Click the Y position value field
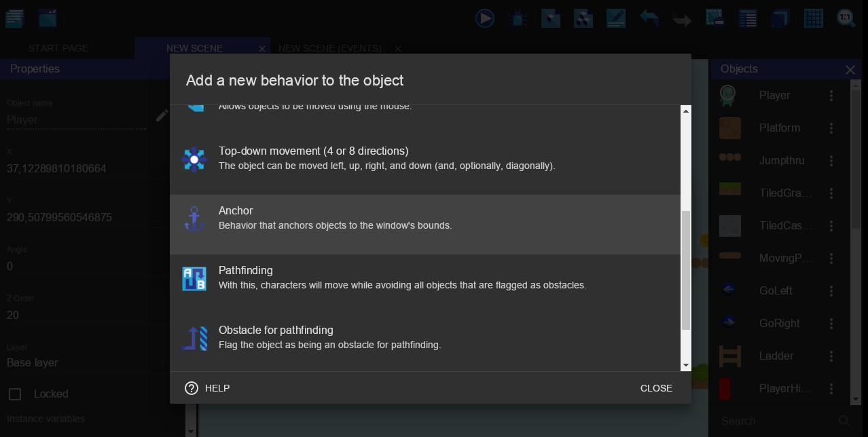 click(x=86, y=218)
